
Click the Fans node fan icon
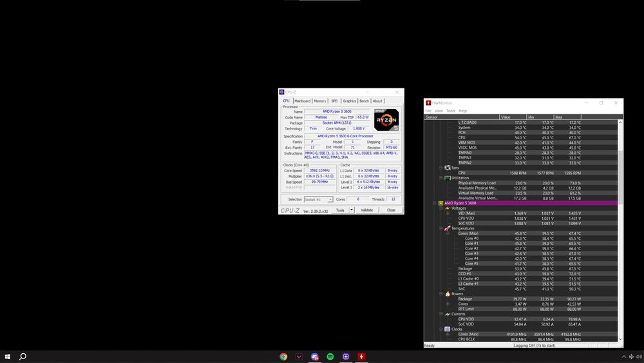pos(448,168)
